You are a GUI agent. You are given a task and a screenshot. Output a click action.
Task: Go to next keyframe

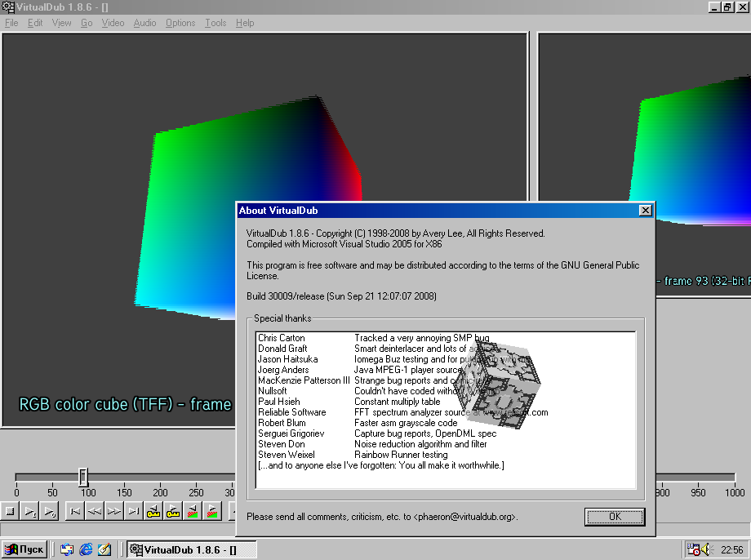point(173,512)
